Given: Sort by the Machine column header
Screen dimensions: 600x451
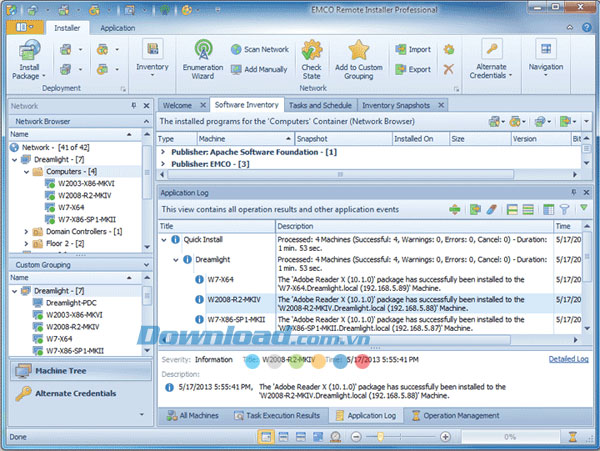Looking at the screenshot, I should tap(245, 139).
